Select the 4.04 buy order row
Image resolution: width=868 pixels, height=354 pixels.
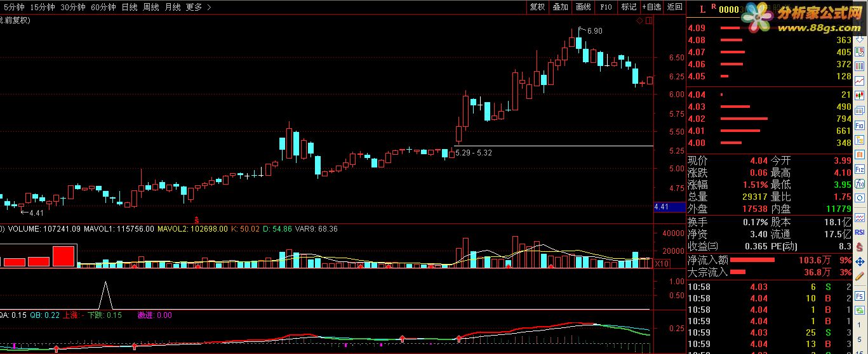(x=770, y=95)
